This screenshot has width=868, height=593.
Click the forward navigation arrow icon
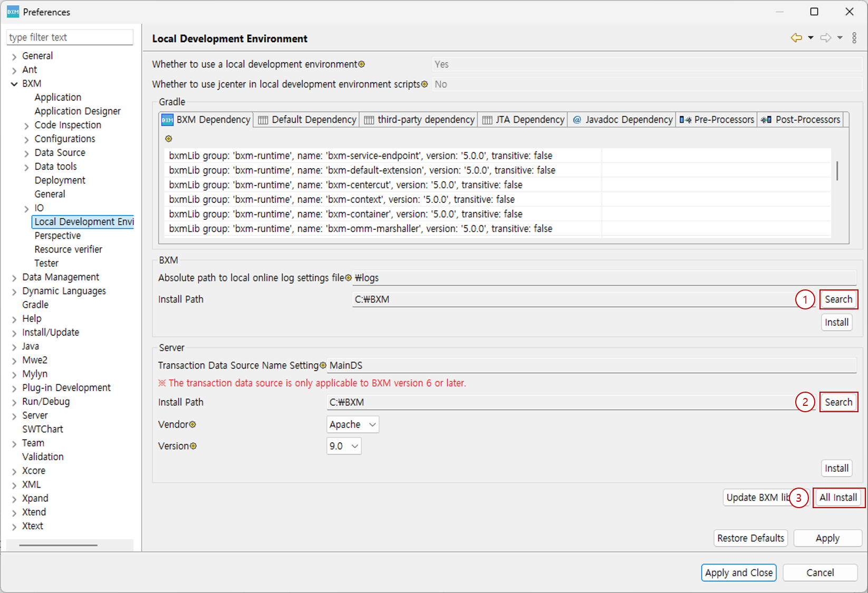click(x=825, y=37)
